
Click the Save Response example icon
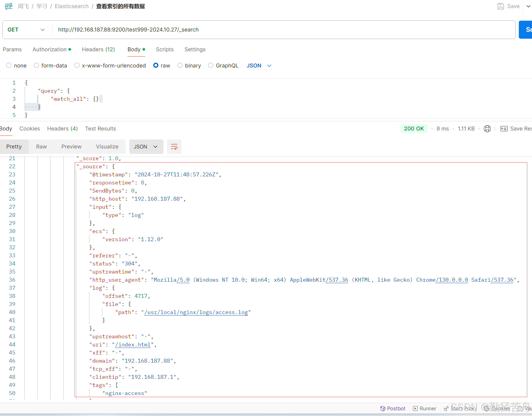tap(504, 129)
